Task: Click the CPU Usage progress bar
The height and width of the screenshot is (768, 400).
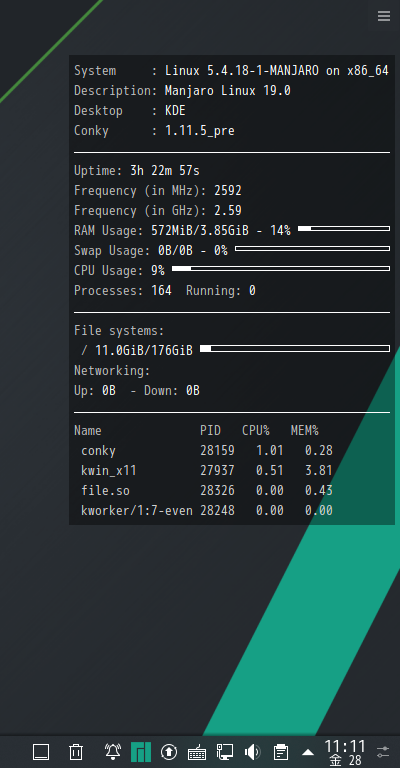Action: click(281, 268)
